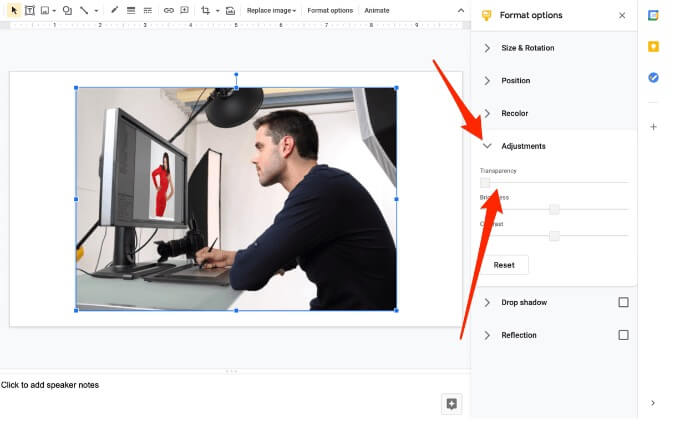Select the arrow cursor tool
The image size is (680, 430).
point(14,10)
